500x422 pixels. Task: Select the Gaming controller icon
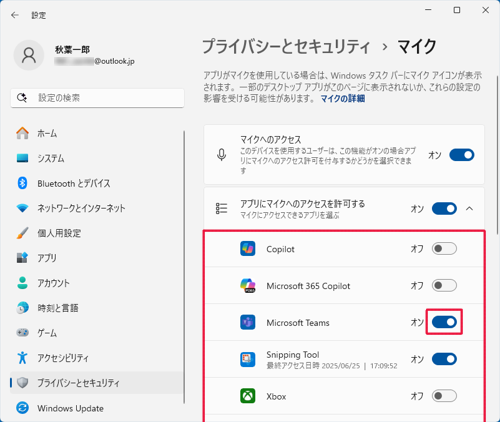pyautogui.click(x=22, y=333)
